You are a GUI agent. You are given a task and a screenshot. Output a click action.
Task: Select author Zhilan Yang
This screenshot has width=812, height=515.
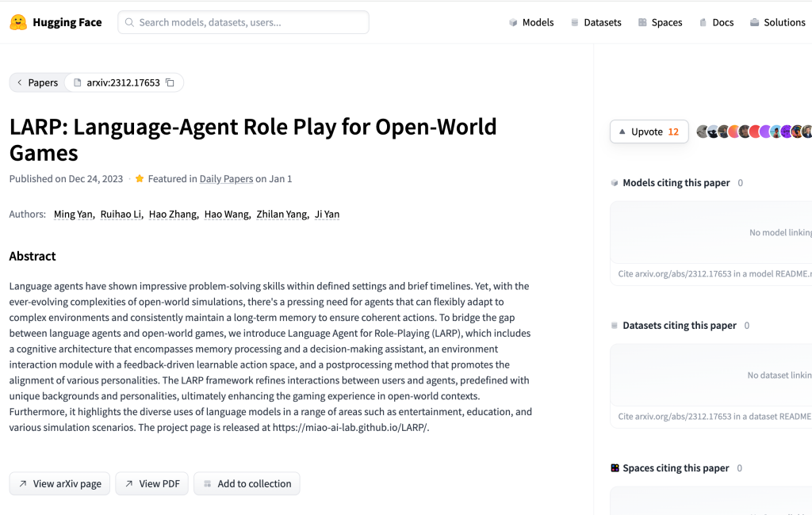click(x=282, y=214)
